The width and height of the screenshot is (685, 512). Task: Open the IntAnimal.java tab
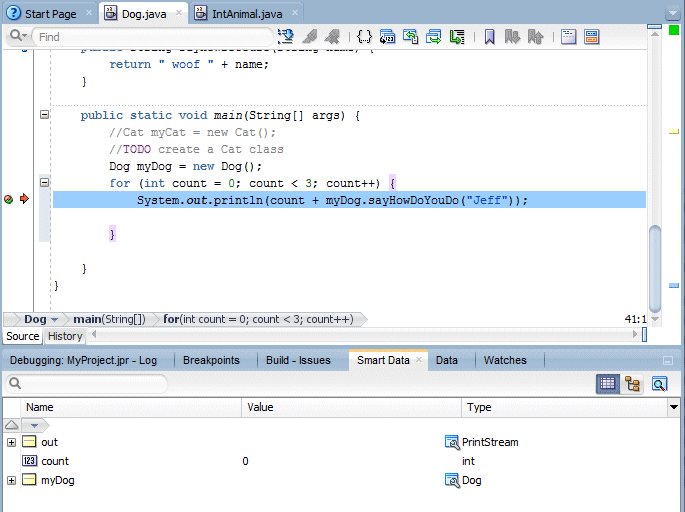point(247,14)
